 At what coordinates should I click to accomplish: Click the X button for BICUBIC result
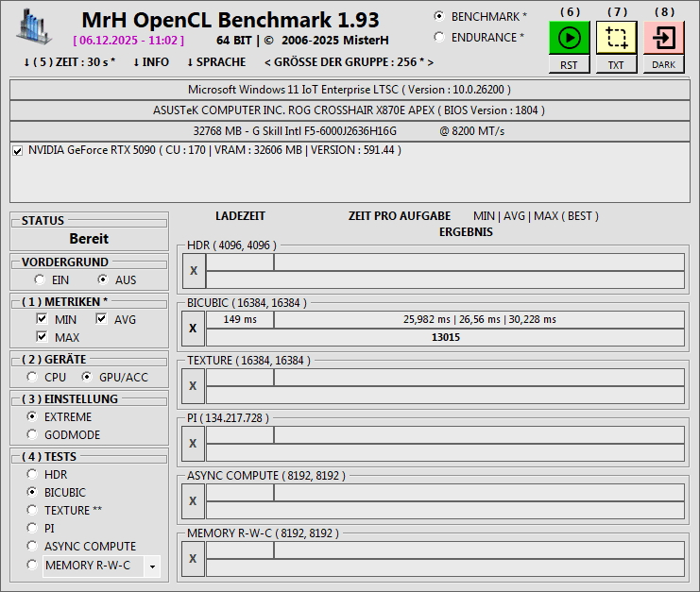(x=194, y=329)
